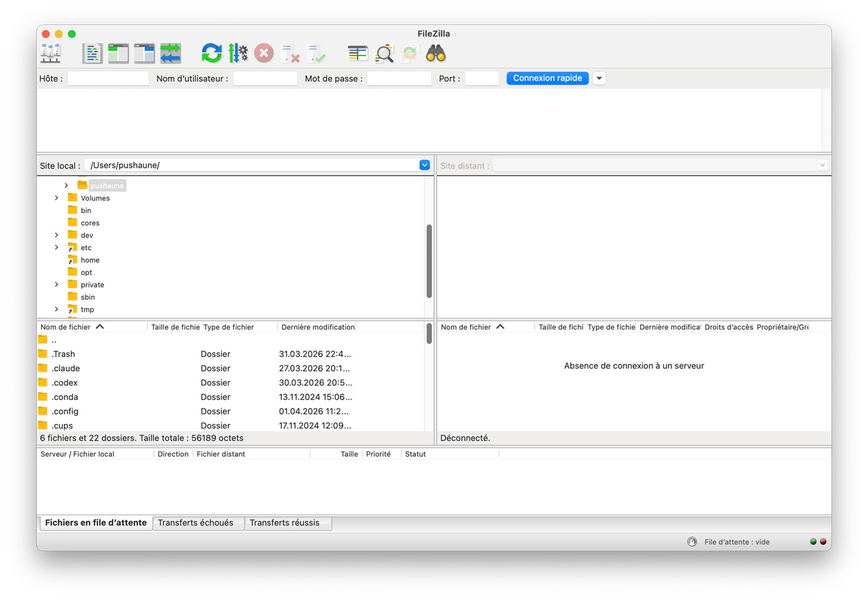The image size is (868, 599).
Task: Select the home folder in tree
Action: pos(90,260)
